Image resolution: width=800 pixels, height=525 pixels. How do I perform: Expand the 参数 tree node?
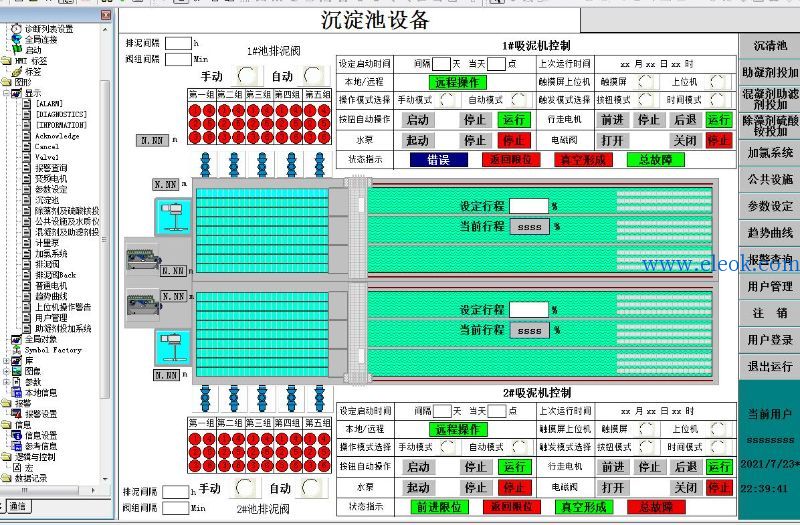click(x=6, y=382)
